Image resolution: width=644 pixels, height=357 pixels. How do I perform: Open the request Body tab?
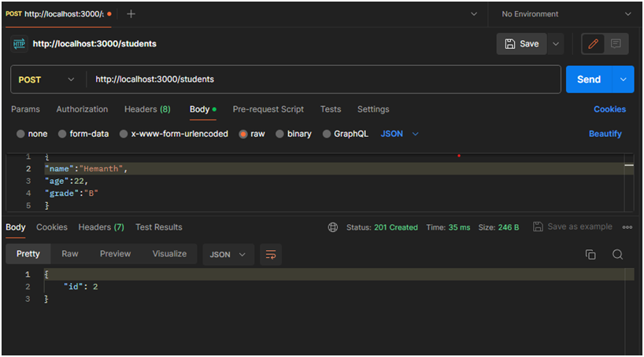(203, 109)
